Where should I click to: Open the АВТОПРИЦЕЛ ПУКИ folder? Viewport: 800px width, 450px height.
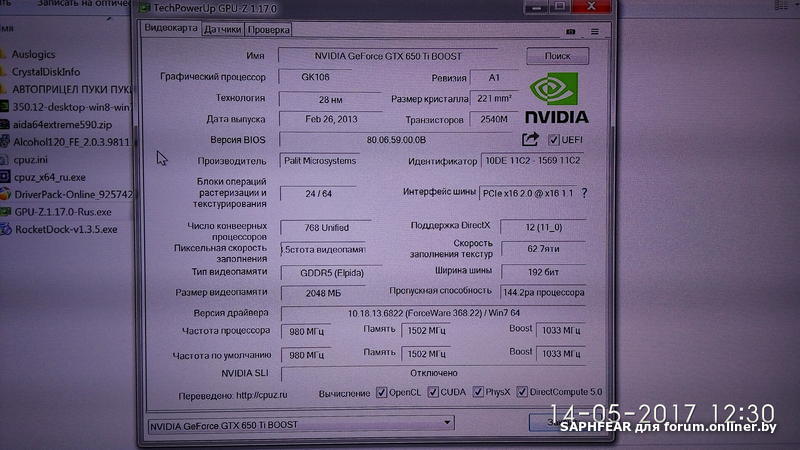click(71, 89)
